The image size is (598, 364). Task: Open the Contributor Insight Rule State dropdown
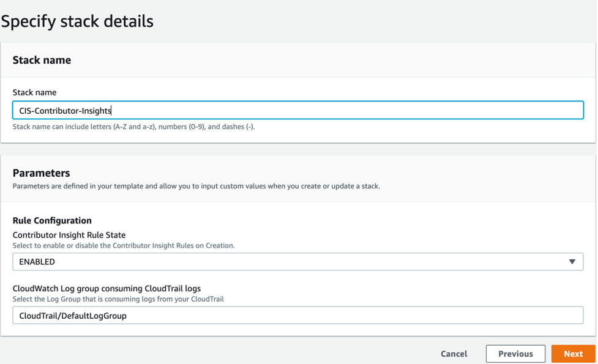[x=298, y=261]
